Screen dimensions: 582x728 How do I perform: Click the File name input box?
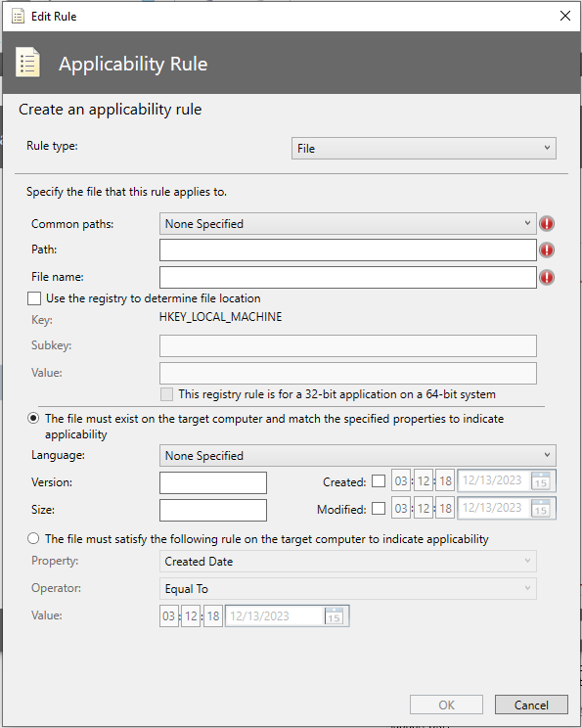tap(348, 277)
